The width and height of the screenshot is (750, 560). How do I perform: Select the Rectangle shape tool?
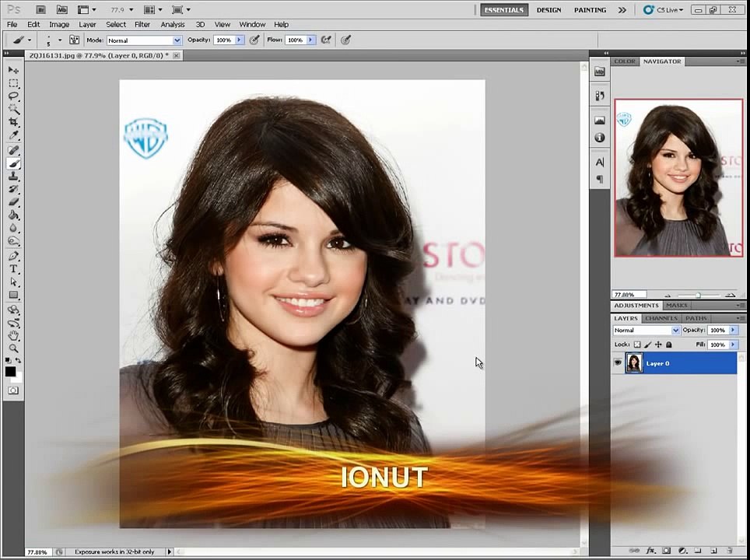13,295
